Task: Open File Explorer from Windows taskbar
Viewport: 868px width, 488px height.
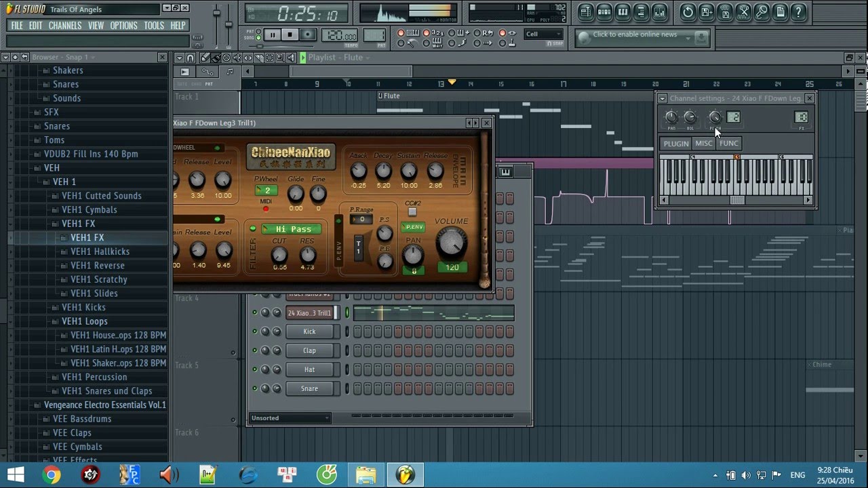Action: tap(366, 475)
